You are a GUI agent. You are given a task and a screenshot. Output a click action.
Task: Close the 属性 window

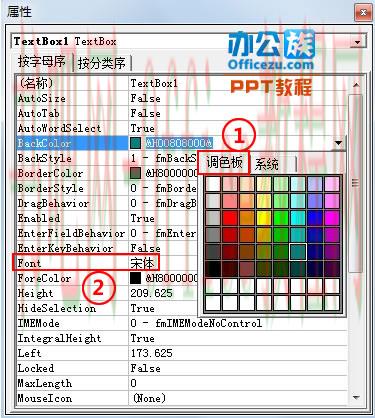[363, 13]
